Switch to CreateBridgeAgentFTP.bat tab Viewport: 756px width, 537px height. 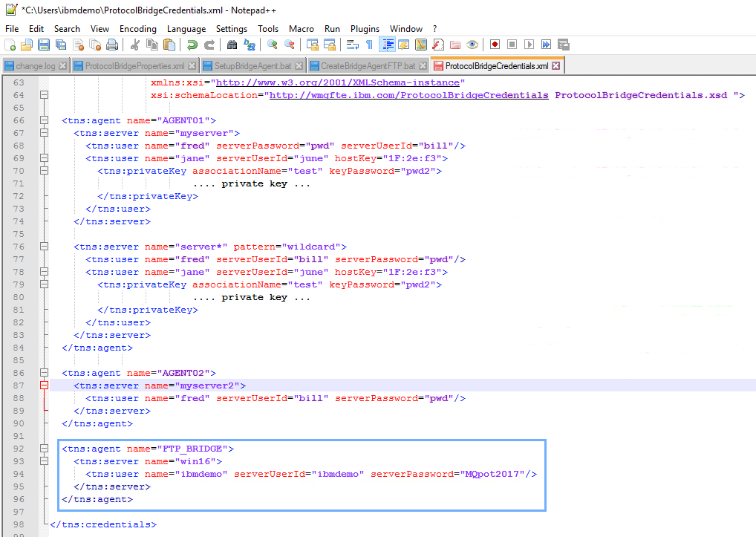coord(368,65)
